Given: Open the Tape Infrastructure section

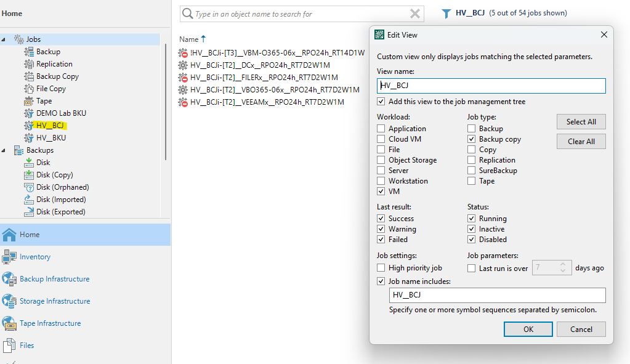Looking at the screenshot, I should [50, 323].
